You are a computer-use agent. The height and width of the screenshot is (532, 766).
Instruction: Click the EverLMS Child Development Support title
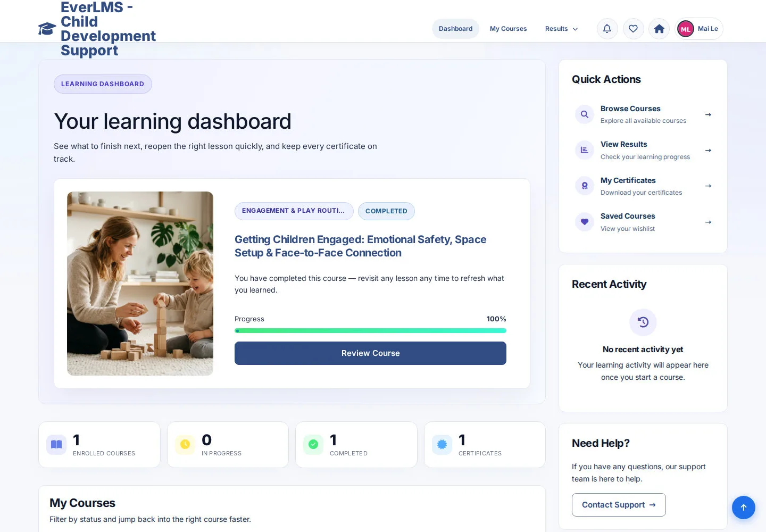[108, 29]
